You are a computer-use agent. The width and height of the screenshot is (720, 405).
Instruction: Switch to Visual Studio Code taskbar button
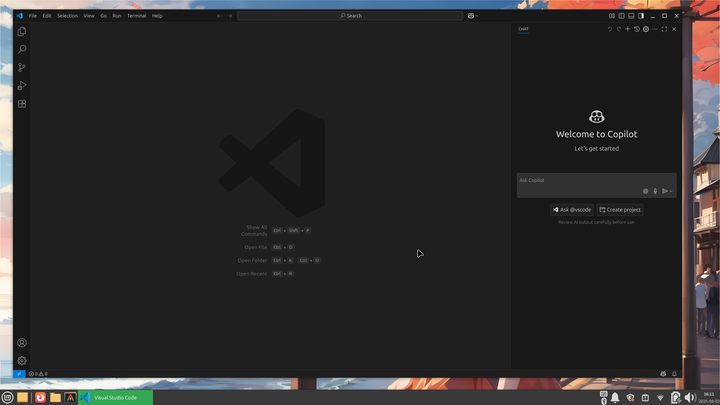pos(115,398)
